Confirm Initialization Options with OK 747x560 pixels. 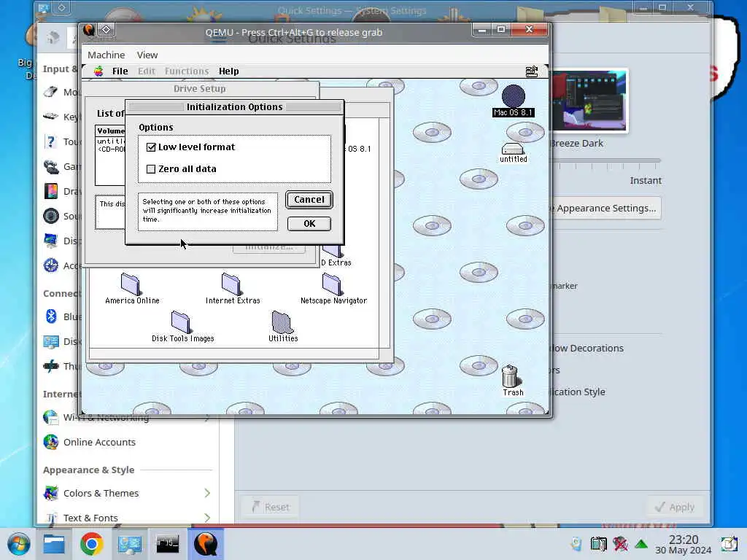click(309, 224)
